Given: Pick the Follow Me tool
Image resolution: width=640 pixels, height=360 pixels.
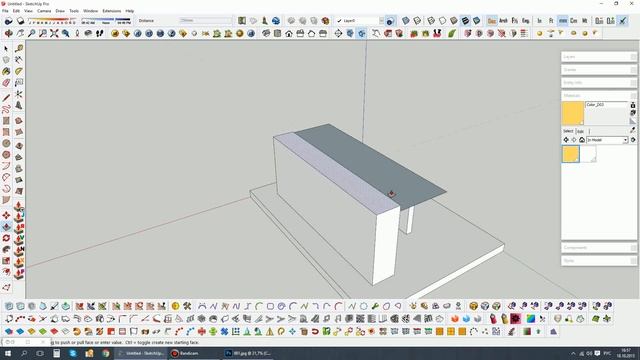Looking at the screenshot, I should pos(6,249).
